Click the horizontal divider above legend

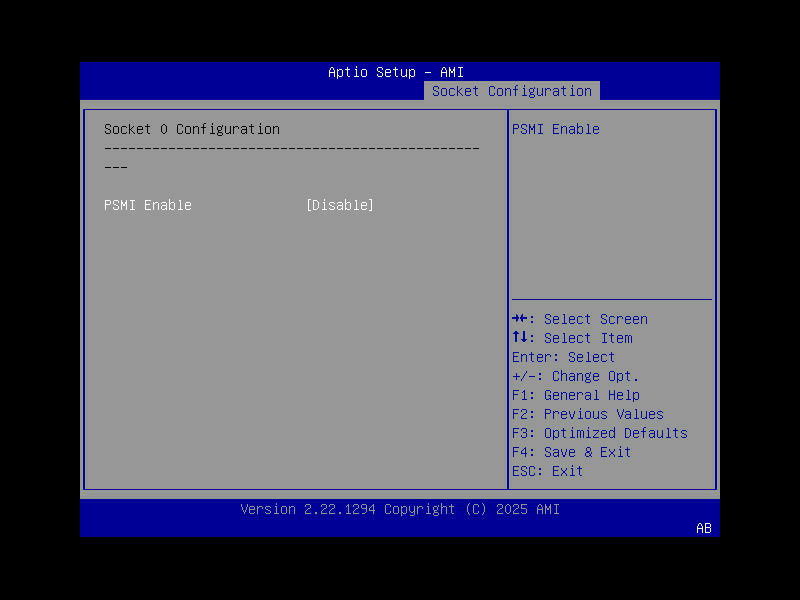(612, 300)
